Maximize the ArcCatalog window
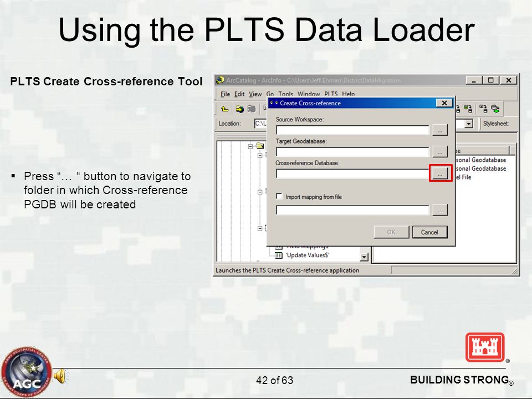The width and height of the screenshot is (532, 399). (490, 80)
